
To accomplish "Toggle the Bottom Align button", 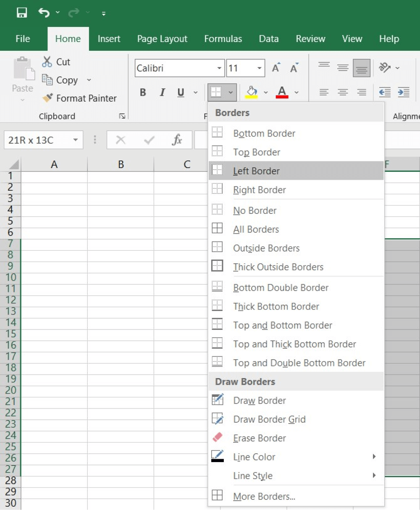I will (x=362, y=68).
